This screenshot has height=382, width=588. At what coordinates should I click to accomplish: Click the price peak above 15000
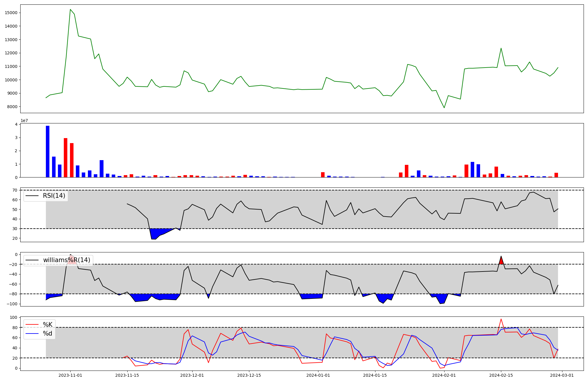pos(70,10)
